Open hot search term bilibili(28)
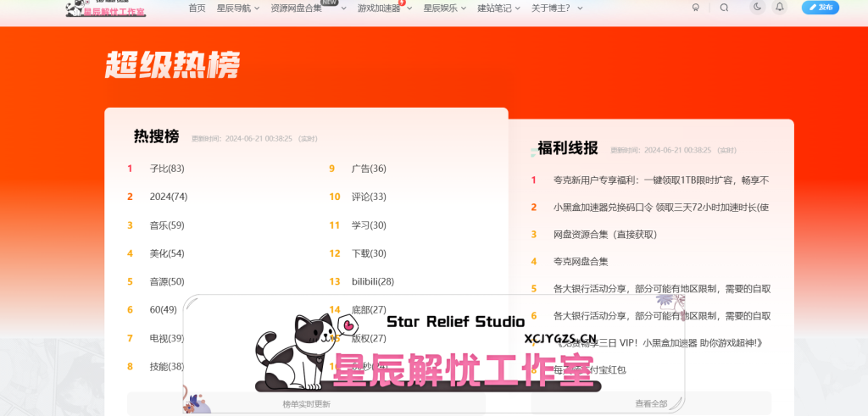Image resolution: width=868 pixels, height=416 pixels. [373, 281]
